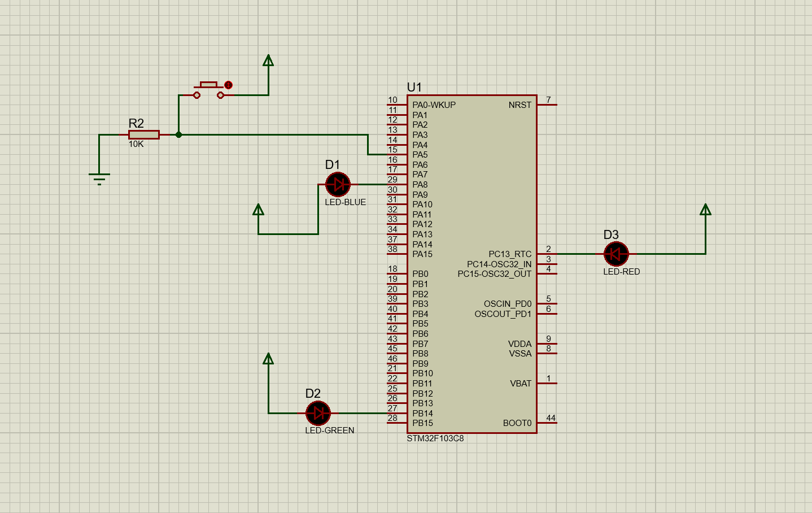Click the PB15 pin label
This screenshot has width=812, height=513.
[422, 423]
